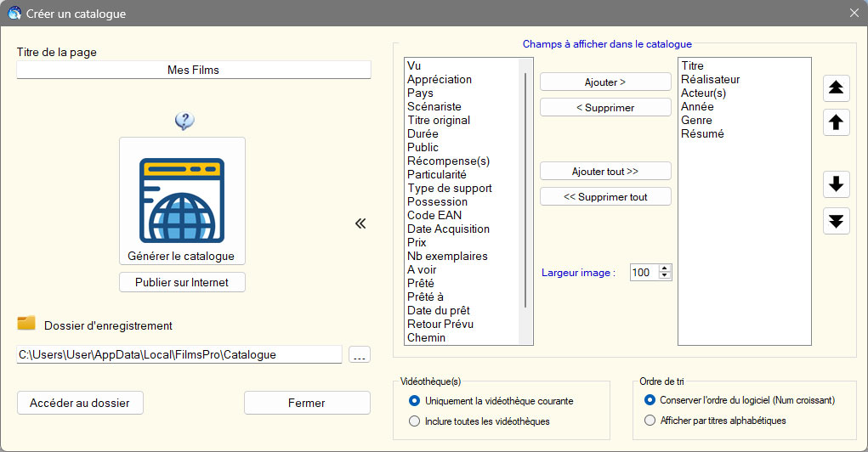Viewport: 868px width, 452px height.
Task: Click the help question mark icon
Action: click(184, 121)
